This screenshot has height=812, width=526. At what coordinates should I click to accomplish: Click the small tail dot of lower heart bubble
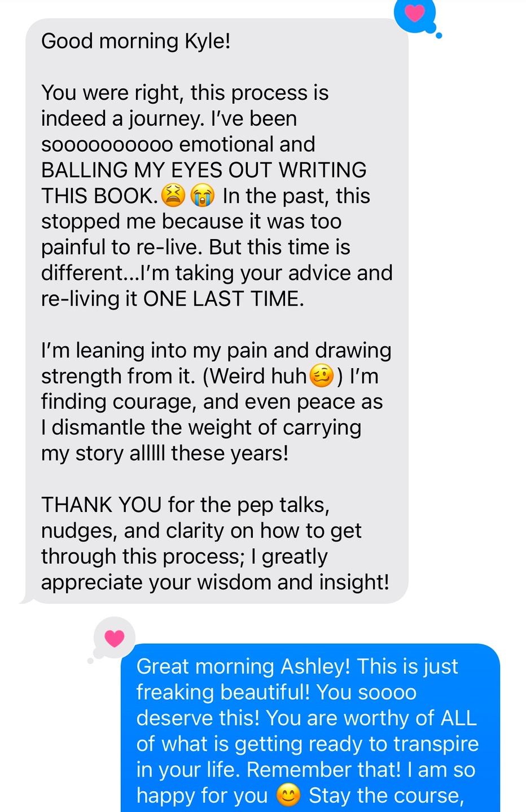(90, 660)
